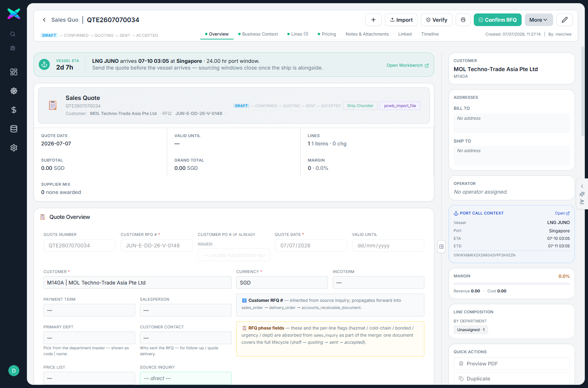This screenshot has height=388, width=588.
Task: Open the dashboard grid icon in the sidebar
Action: [x=14, y=72]
